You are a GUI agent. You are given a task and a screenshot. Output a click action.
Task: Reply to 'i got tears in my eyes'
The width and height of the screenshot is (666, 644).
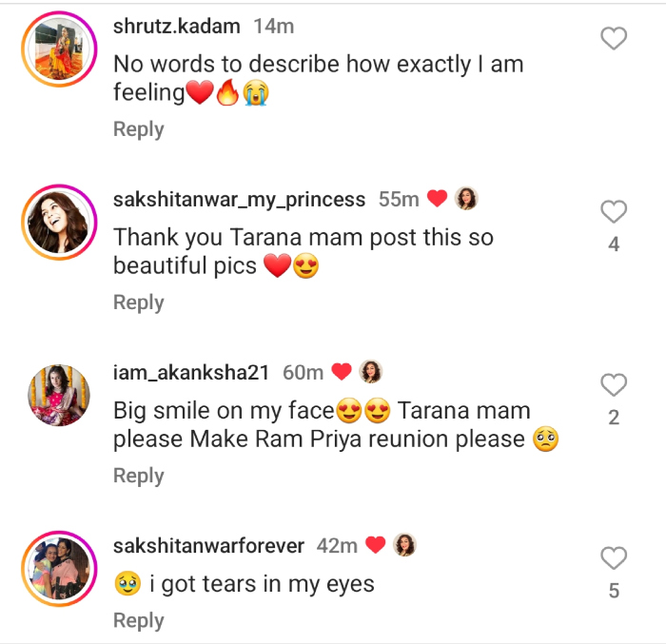139,620
